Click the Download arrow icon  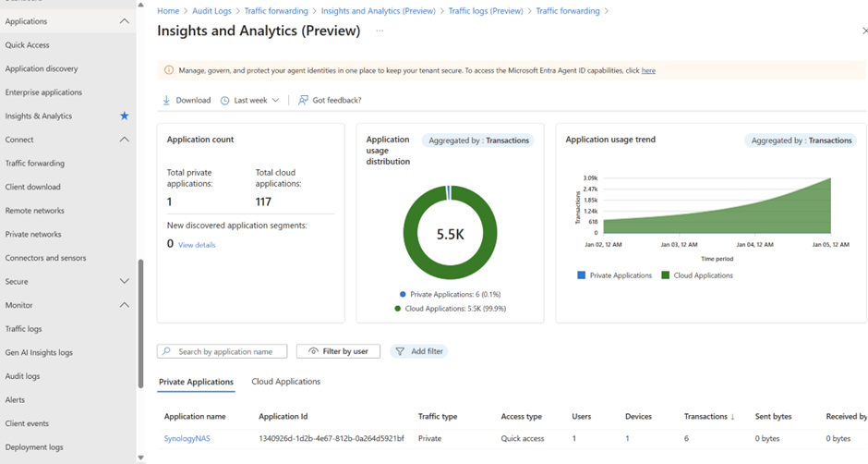pyautogui.click(x=166, y=100)
